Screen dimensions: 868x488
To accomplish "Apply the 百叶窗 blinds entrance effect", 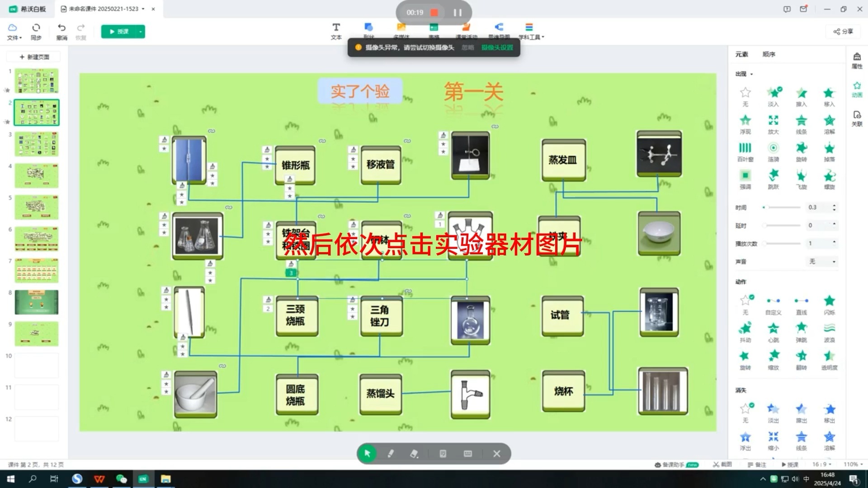I will [745, 151].
